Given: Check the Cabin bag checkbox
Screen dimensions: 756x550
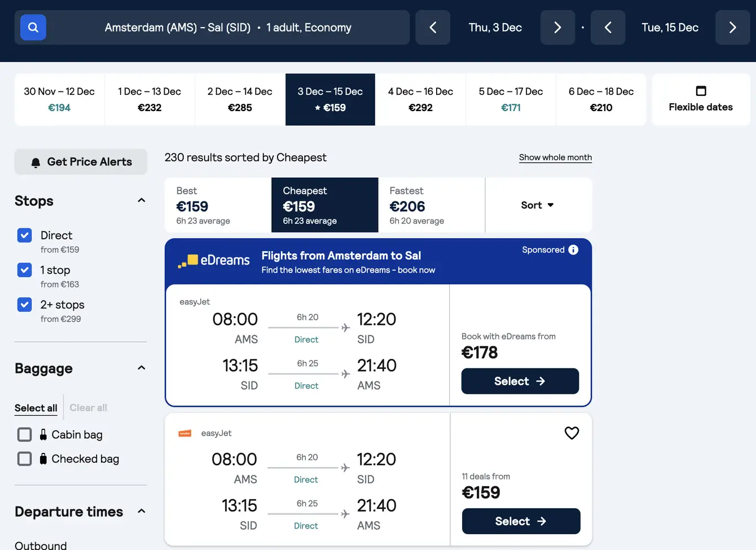Looking at the screenshot, I should [x=24, y=434].
